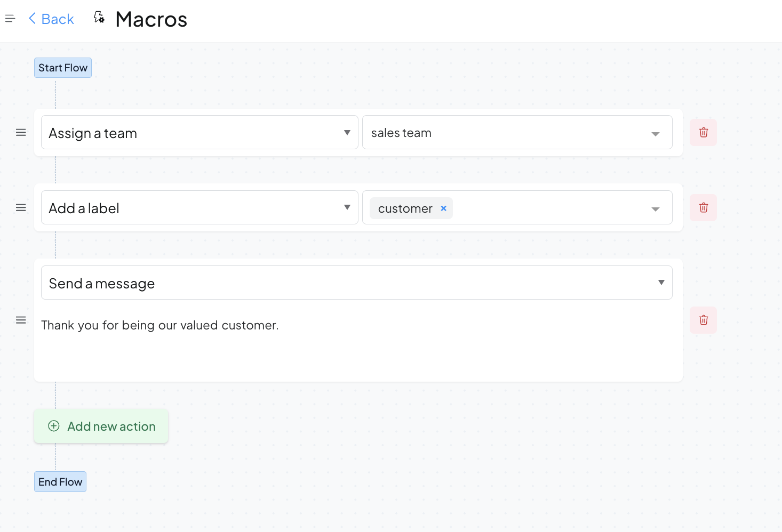Go Back to the previous page
Image resolution: width=782 pixels, height=532 pixels.
pyautogui.click(x=51, y=19)
